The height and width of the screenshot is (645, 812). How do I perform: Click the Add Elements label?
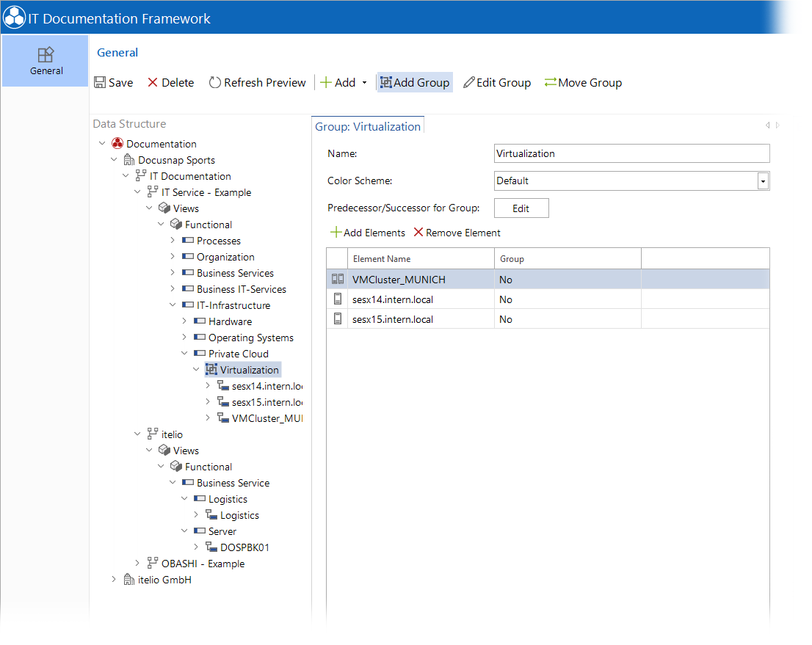(x=374, y=233)
